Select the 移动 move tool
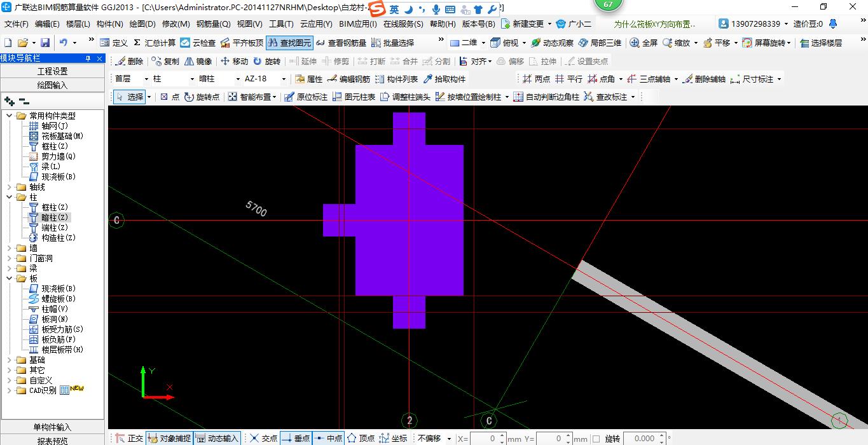Viewport: 868px width, 445px height. [234, 61]
